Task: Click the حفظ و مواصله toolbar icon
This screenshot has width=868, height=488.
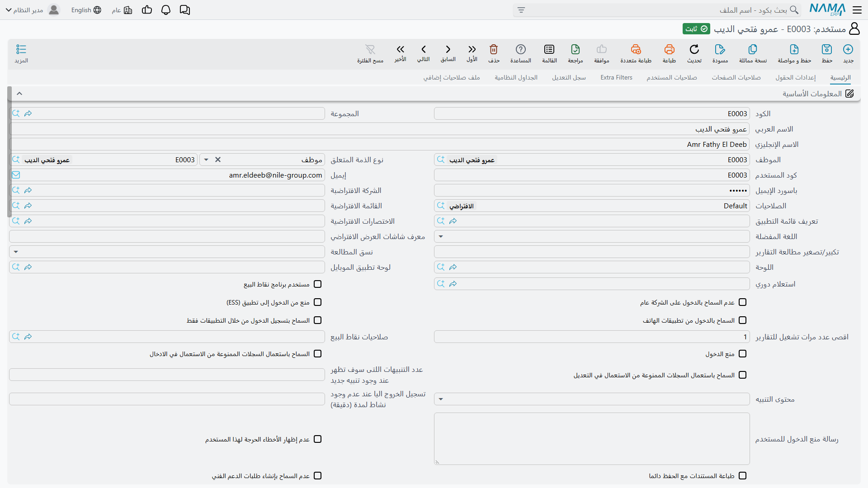Action: (794, 49)
